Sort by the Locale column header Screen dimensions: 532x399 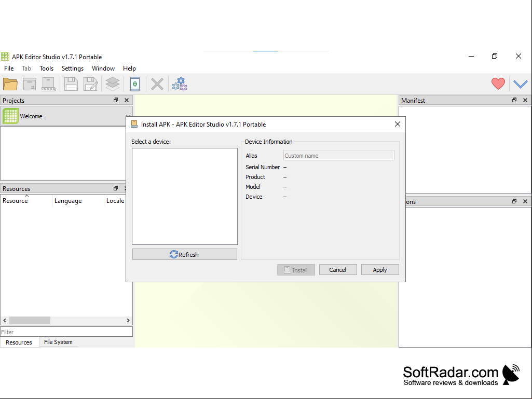click(x=115, y=200)
